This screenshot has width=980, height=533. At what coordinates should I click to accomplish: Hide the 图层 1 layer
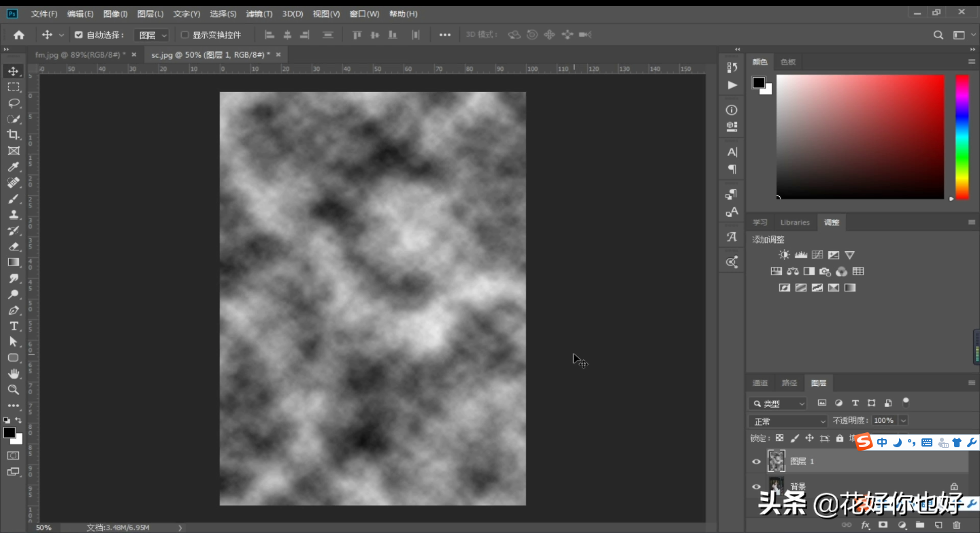click(756, 462)
